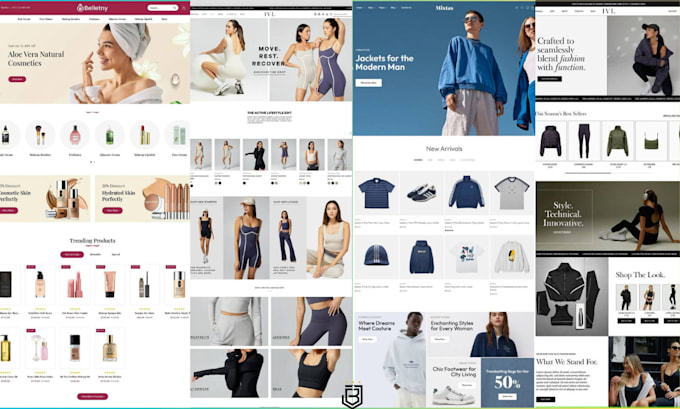Click the IVL logo above Move Rest Recover

coord(269,14)
